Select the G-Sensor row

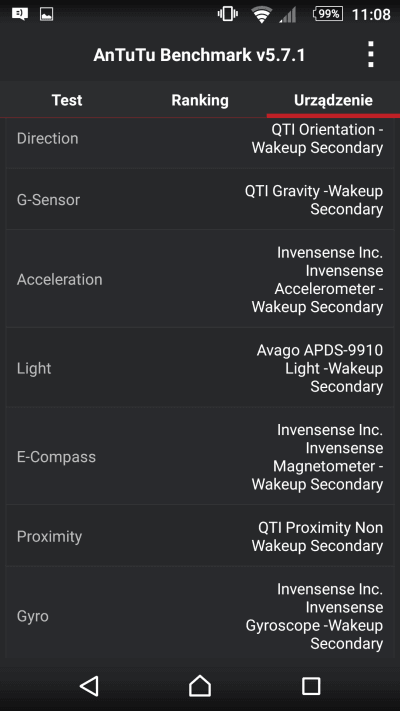tap(200, 200)
